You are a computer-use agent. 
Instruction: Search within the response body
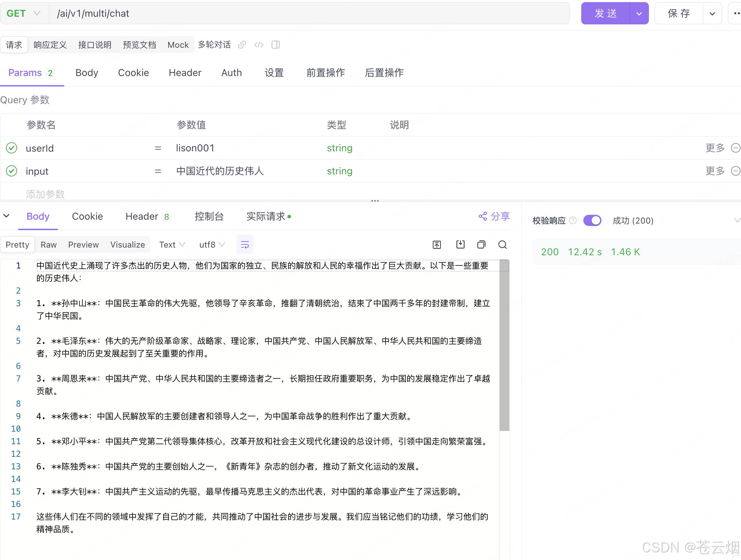(x=502, y=245)
